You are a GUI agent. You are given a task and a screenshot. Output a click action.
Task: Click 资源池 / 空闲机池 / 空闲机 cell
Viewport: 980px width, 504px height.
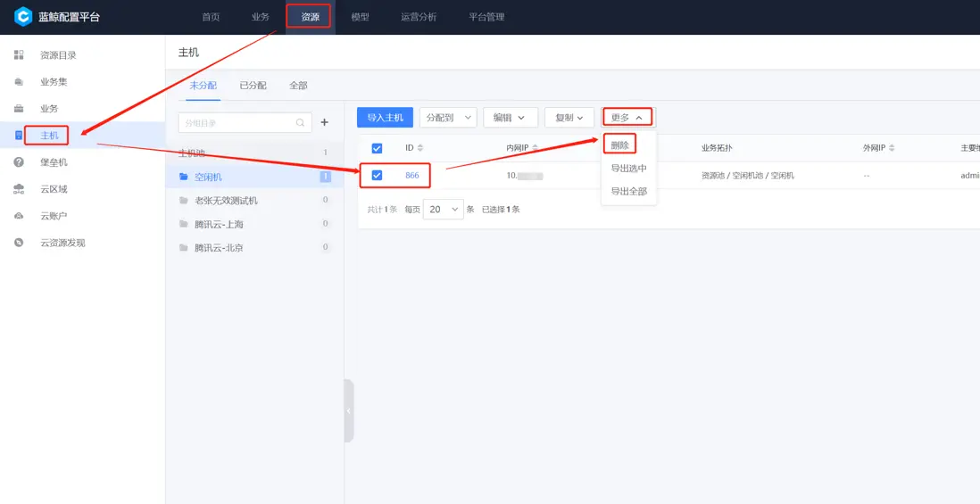point(748,176)
